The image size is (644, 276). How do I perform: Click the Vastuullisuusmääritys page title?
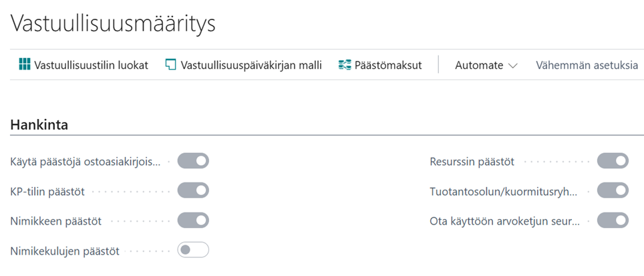tap(112, 24)
